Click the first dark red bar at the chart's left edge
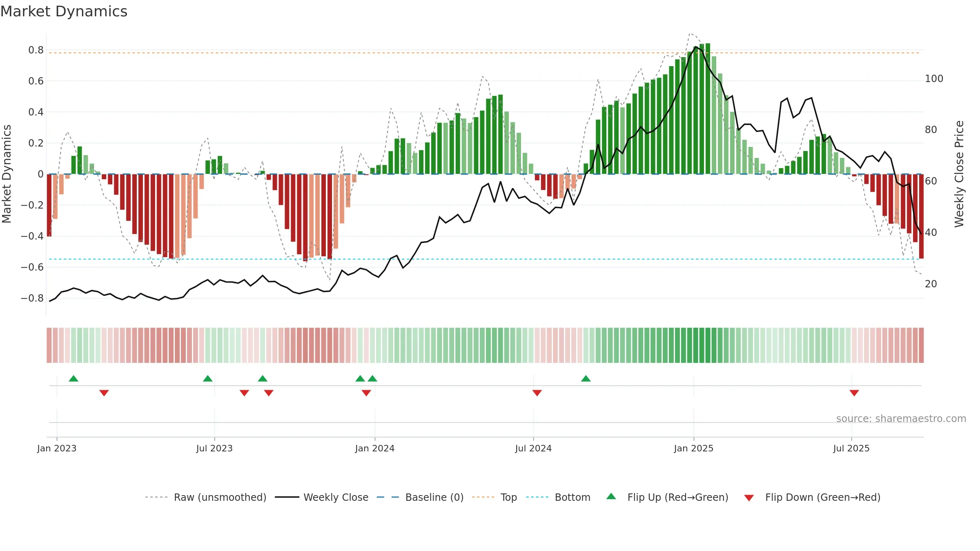 49,205
